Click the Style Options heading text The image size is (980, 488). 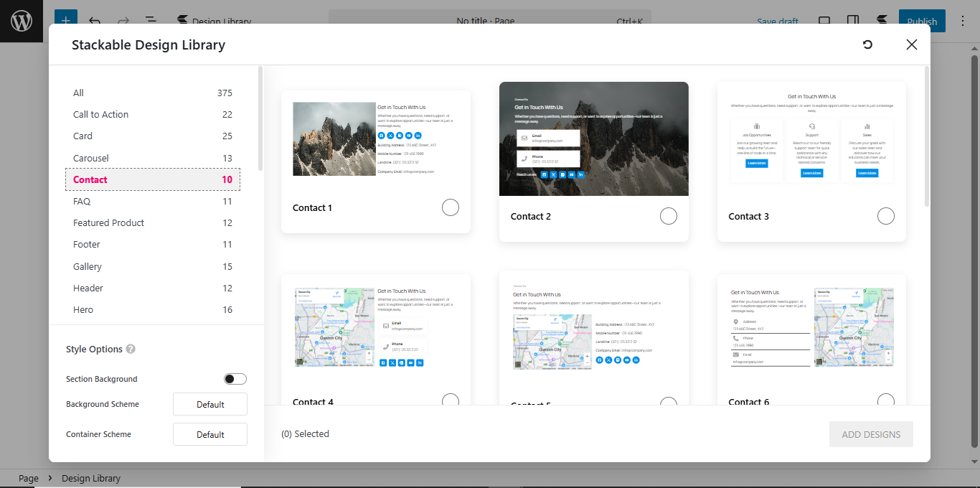pos(94,349)
